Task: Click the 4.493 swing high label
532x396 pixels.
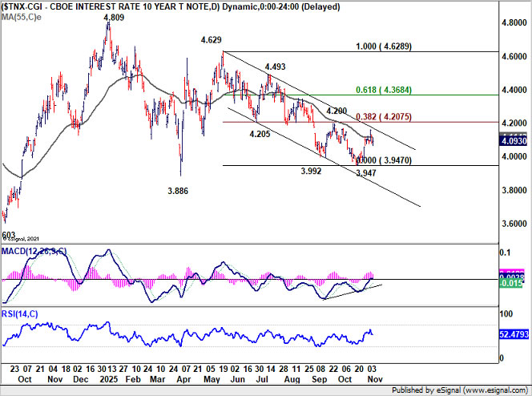Action: 275,67
